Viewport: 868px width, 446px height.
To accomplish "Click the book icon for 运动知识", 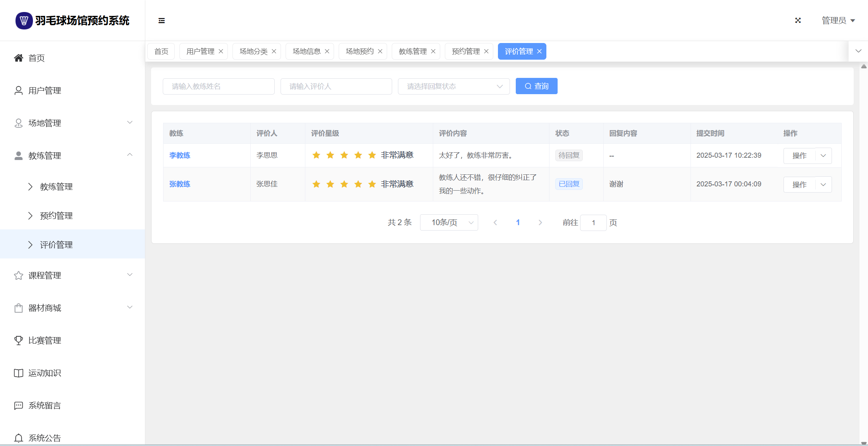I will pos(18,373).
